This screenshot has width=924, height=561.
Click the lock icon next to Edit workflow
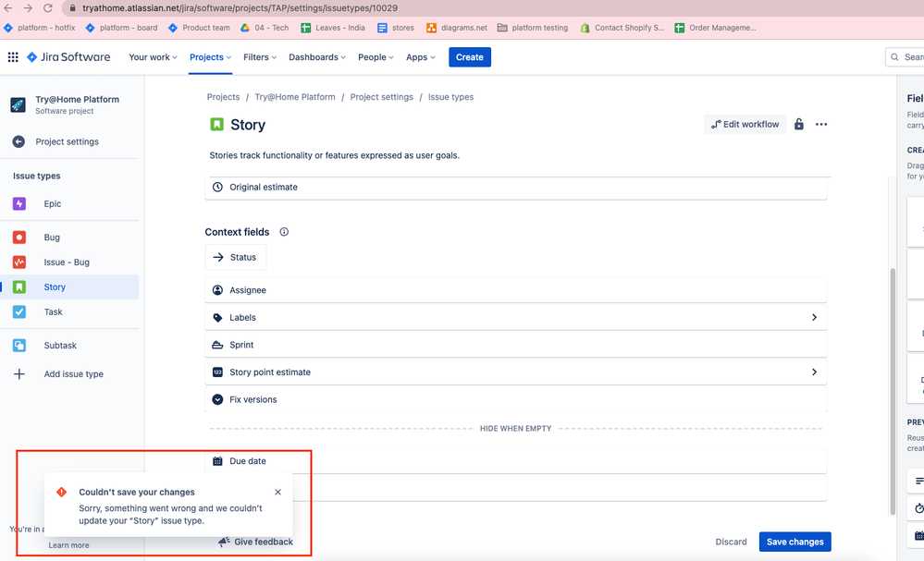point(798,124)
